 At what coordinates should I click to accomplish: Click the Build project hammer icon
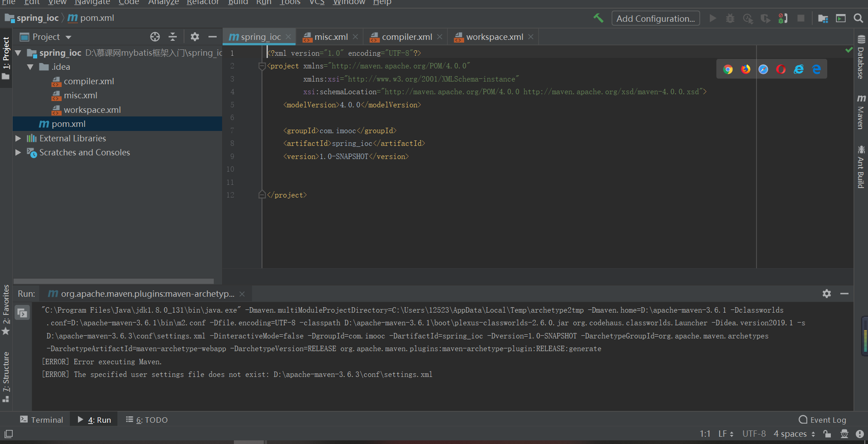(598, 18)
